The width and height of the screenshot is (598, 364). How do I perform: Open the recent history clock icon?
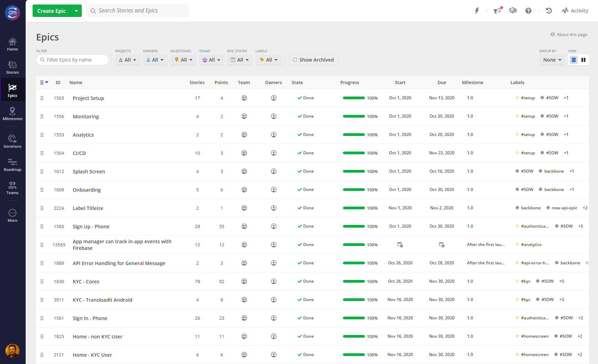coord(549,11)
